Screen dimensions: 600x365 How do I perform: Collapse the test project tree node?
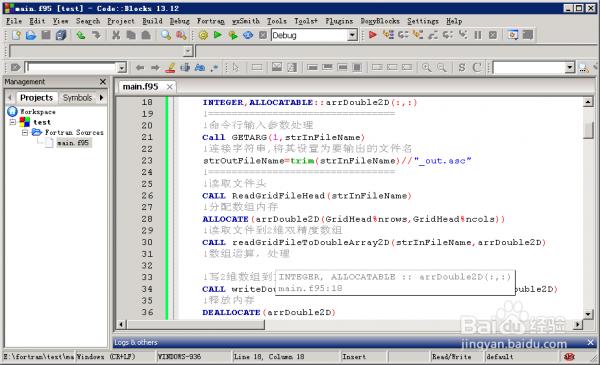point(13,122)
